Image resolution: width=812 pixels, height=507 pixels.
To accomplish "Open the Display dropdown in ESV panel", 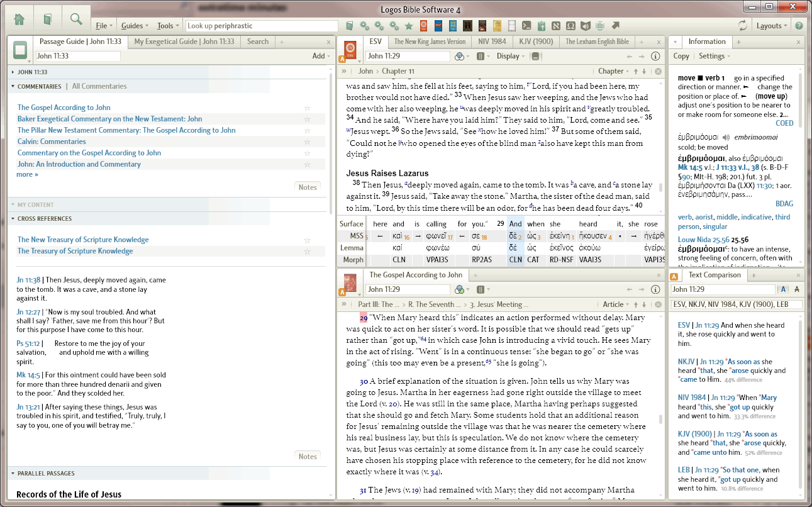I will pyautogui.click(x=511, y=56).
